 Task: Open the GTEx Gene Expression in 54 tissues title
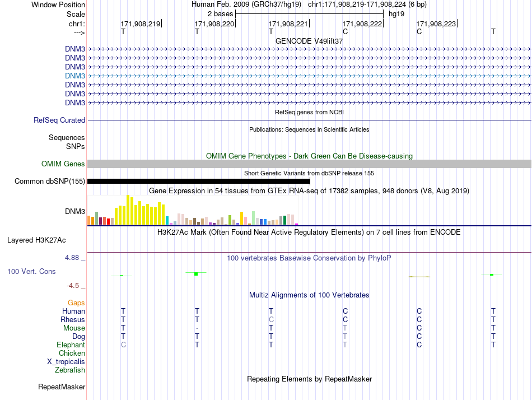tap(309, 191)
